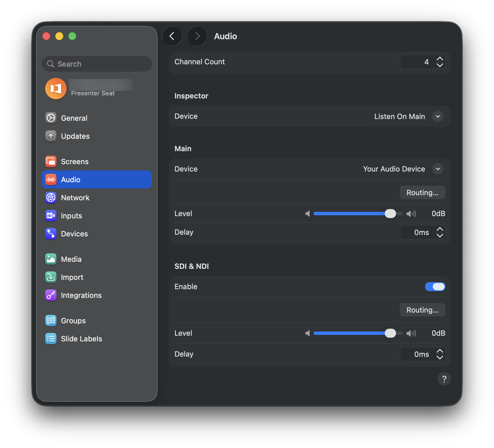Open SDI & NDI Routing... button
The image size is (494, 448).
[422, 310]
